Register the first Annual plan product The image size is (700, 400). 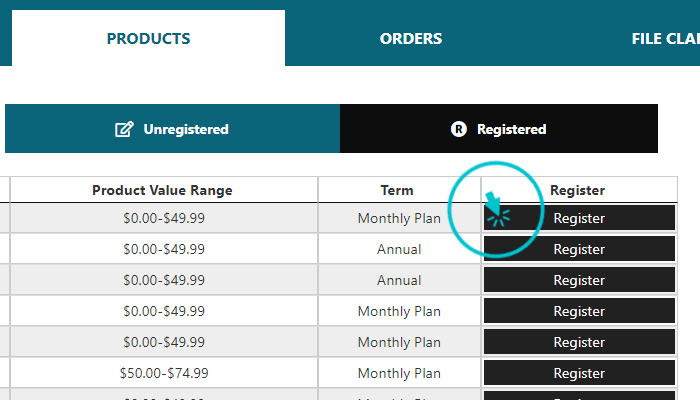(x=579, y=249)
